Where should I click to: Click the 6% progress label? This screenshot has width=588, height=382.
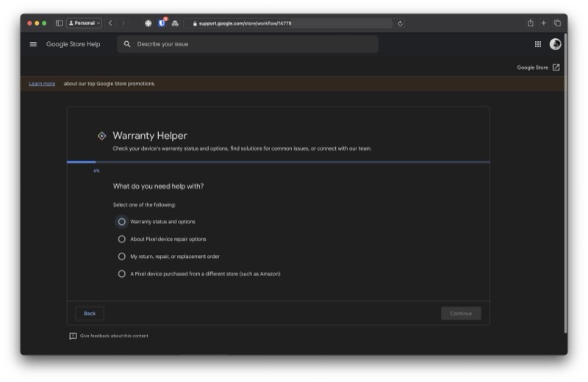[x=97, y=171]
